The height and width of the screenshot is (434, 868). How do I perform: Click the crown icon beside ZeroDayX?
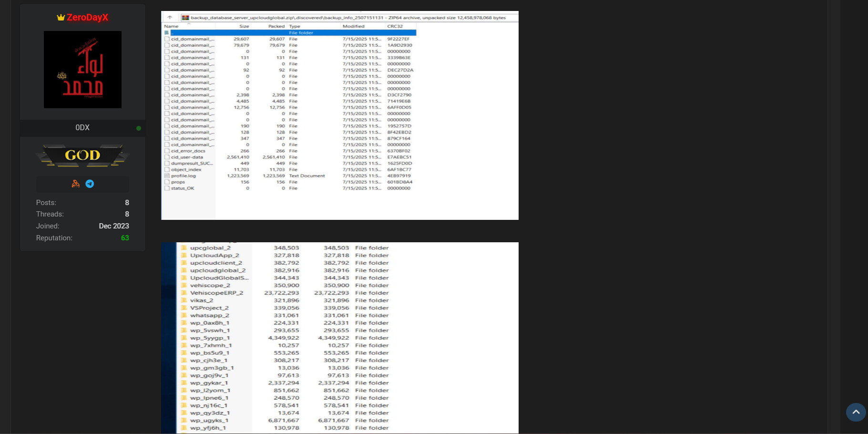coord(61,18)
